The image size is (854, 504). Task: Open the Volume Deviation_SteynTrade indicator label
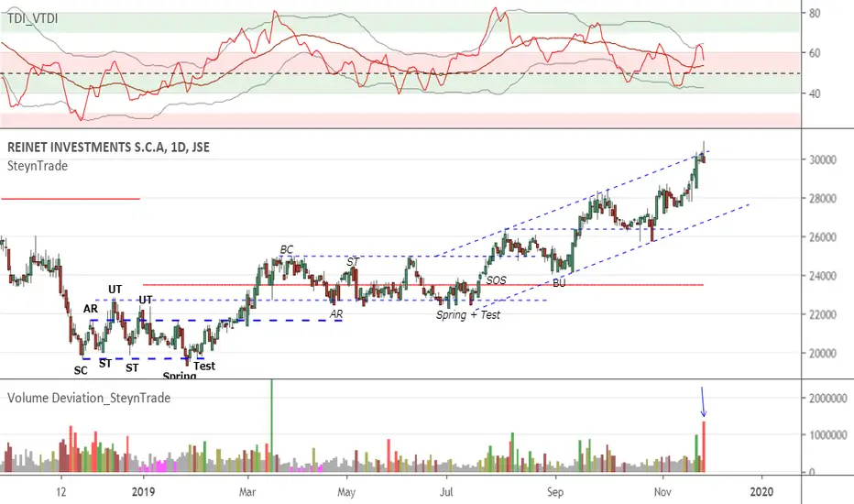89,398
